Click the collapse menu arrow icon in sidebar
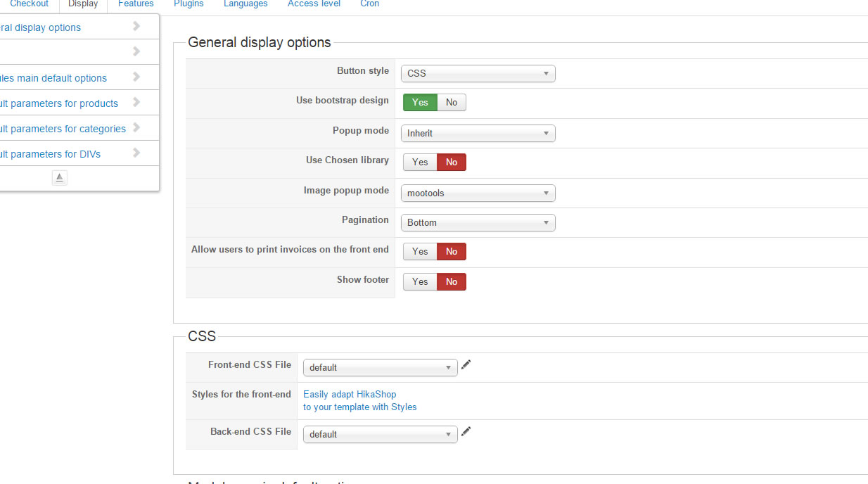The image size is (868, 484). (x=60, y=178)
